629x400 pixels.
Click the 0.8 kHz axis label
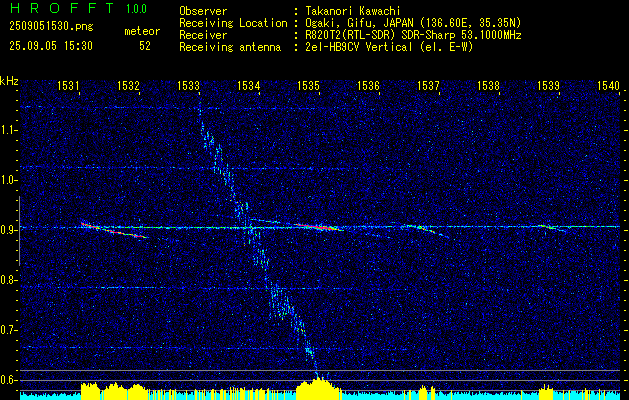pos(9,280)
